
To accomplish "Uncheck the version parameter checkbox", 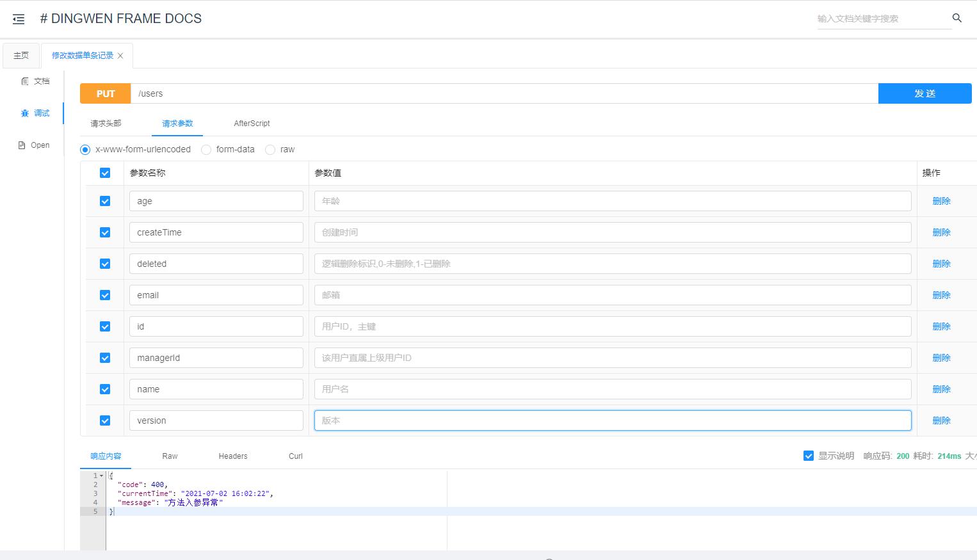I will click(105, 420).
